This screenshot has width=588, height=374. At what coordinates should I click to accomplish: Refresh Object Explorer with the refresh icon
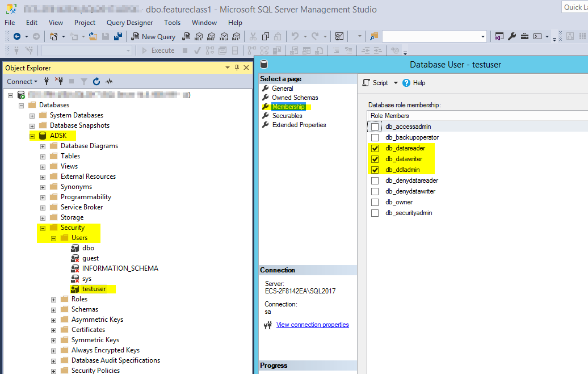(96, 81)
